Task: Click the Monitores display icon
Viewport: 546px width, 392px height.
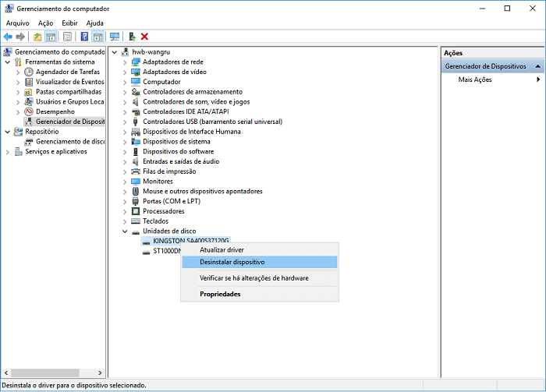Action: click(136, 182)
